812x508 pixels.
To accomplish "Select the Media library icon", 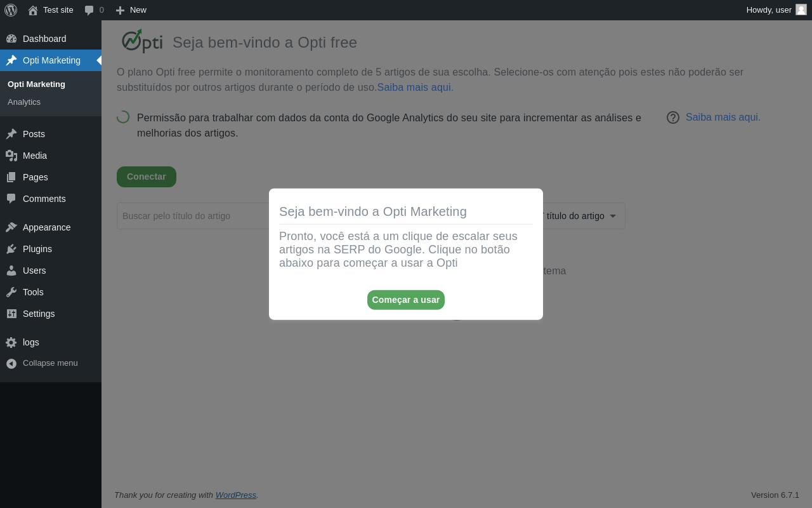I will coord(11,156).
